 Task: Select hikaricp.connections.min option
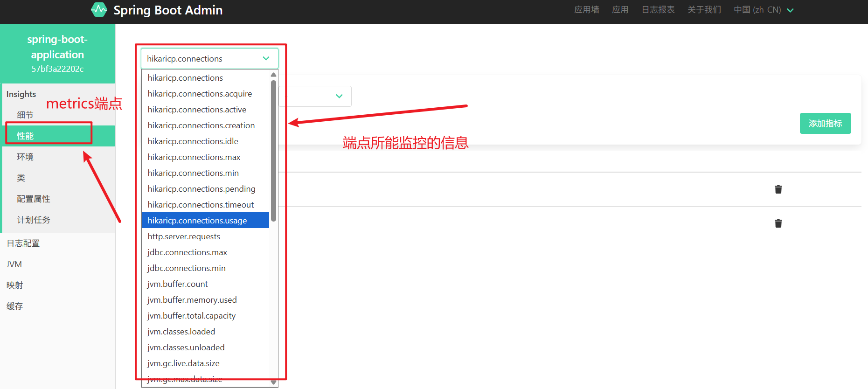click(205, 173)
